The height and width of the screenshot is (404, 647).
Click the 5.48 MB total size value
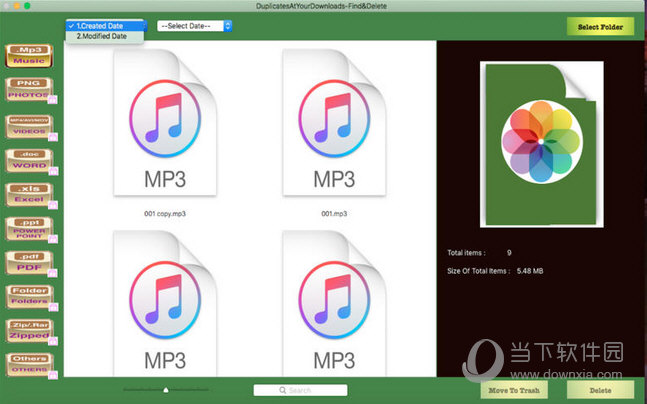coord(530,271)
